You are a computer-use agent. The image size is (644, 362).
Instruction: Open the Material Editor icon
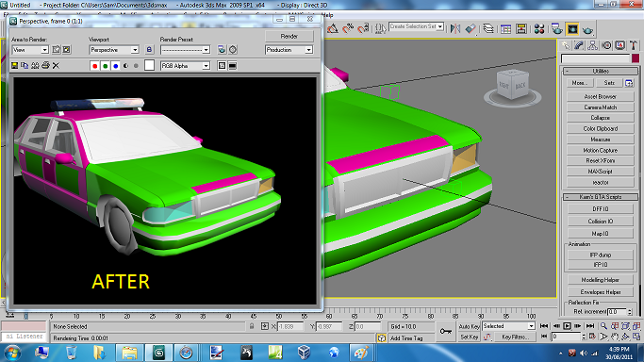tap(539, 28)
